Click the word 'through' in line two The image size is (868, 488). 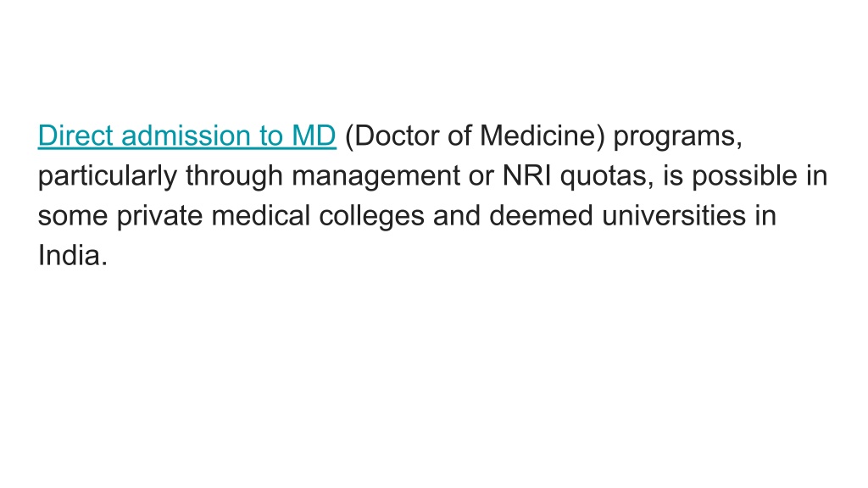pyautogui.click(x=235, y=176)
